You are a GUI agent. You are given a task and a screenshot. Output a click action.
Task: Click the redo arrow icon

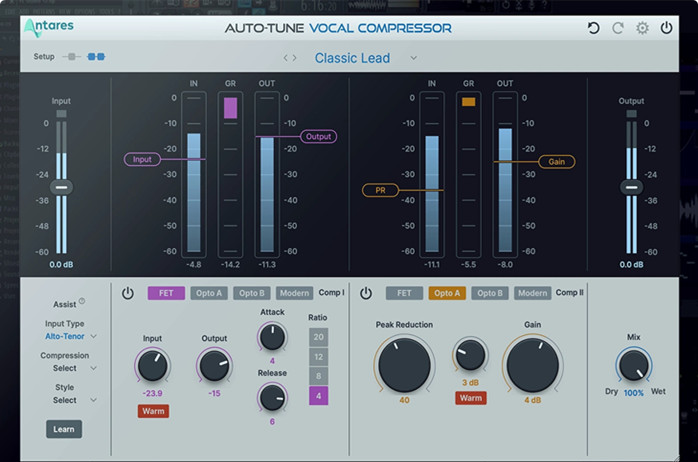click(617, 28)
